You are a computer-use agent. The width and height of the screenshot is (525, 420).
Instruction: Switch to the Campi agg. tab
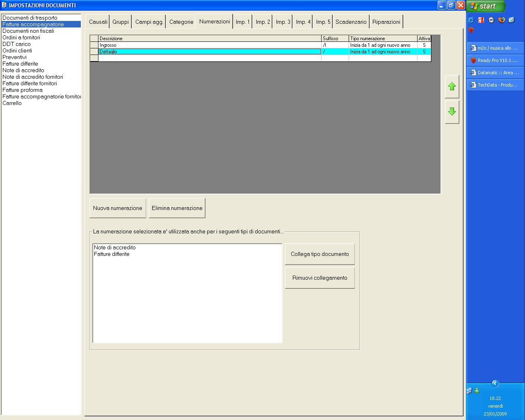coord(149,22)
